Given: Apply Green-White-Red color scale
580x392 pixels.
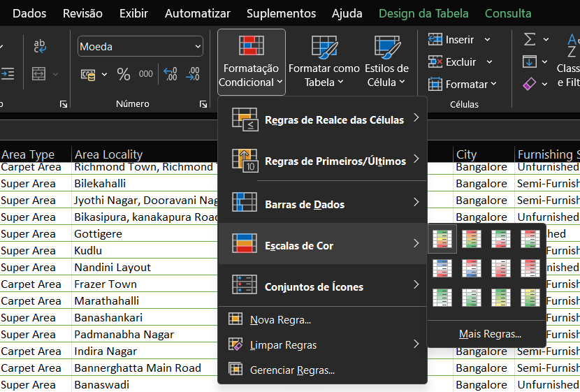Looking at the screenshot, I should click(x=501, y=239).
